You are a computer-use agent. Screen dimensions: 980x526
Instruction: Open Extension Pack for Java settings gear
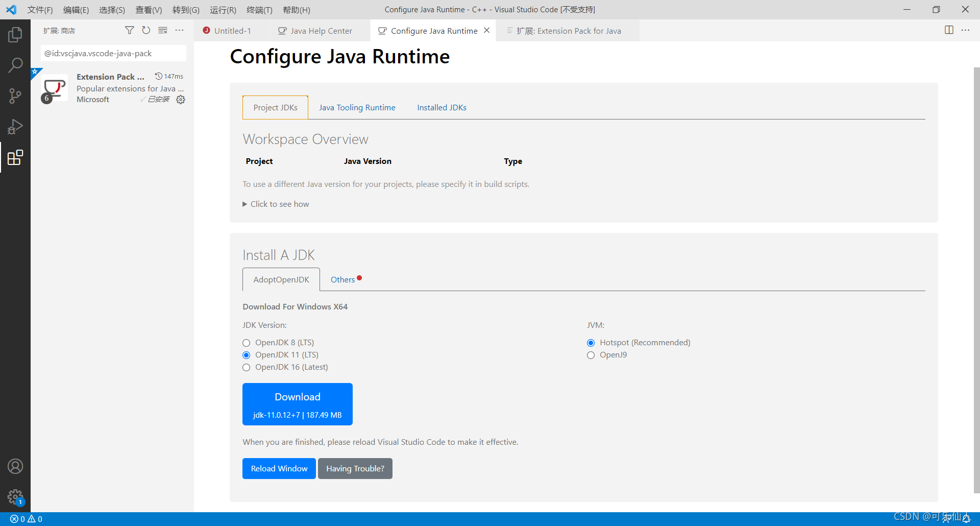coord(181,100)
